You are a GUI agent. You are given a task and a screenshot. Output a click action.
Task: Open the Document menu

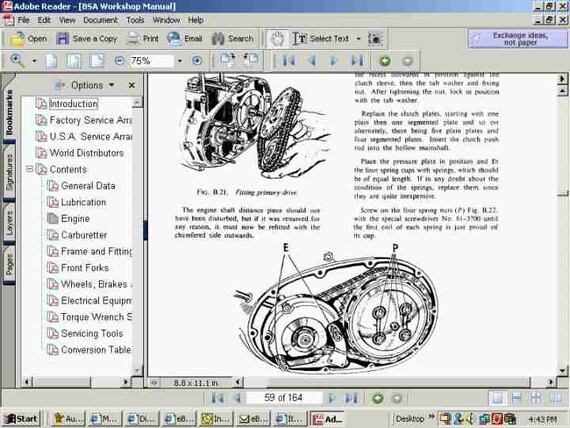100,20
